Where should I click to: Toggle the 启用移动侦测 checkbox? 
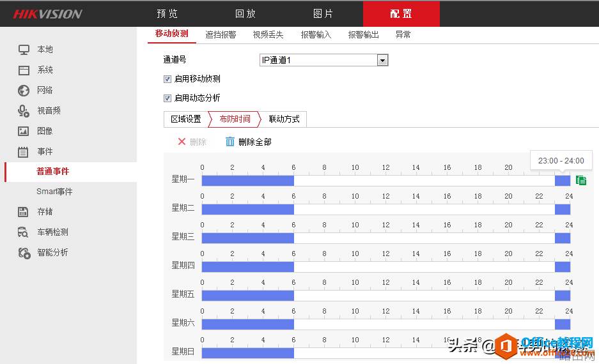(167, 79)
